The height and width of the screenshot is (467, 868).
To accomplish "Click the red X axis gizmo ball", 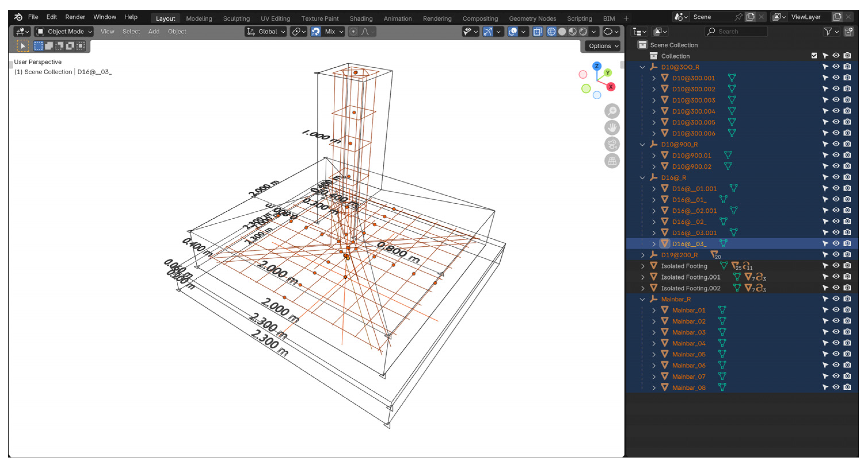I will (611, 87).
